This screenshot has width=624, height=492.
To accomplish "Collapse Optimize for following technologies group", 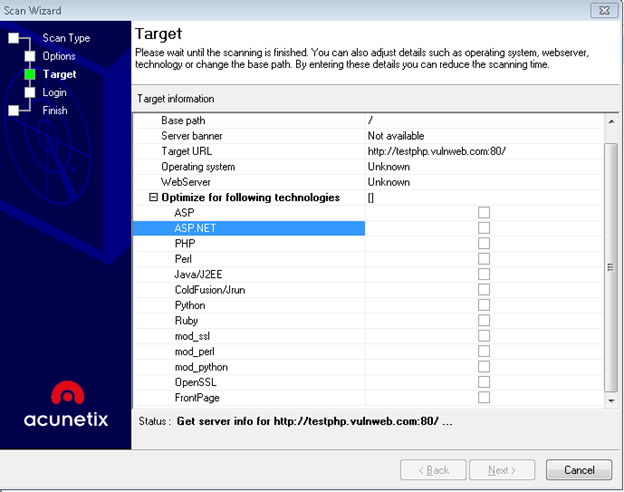I will 153,198.
